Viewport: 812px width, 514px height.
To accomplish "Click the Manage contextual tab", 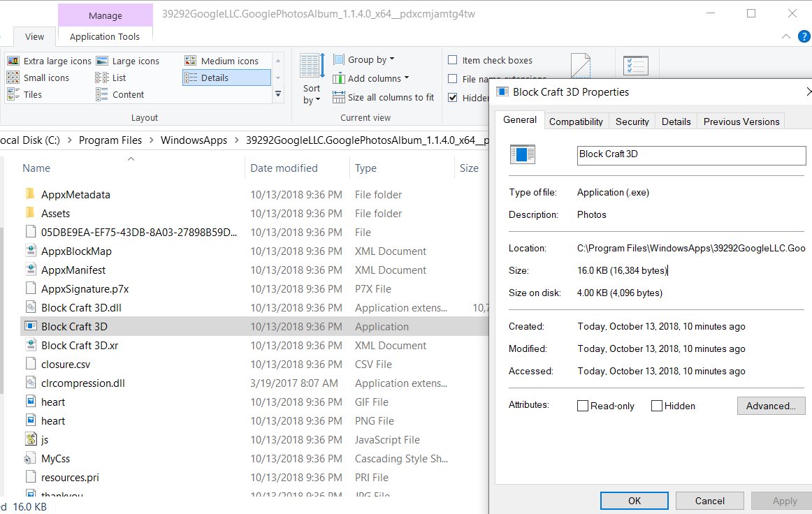I will [105, 15].
